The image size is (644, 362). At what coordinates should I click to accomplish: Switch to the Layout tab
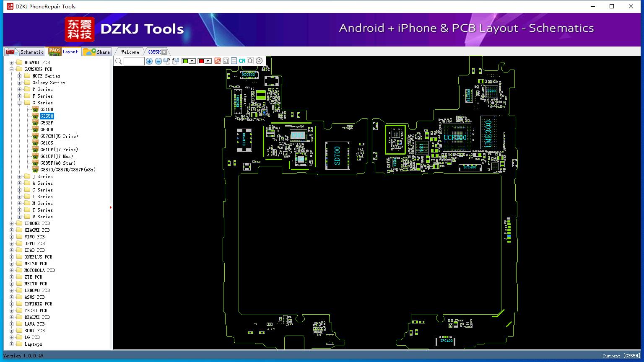[x=63, y=52]
